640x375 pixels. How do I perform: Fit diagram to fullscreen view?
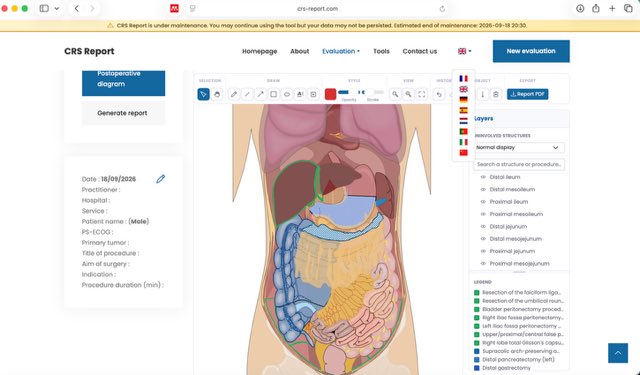(x=421, y=94)
